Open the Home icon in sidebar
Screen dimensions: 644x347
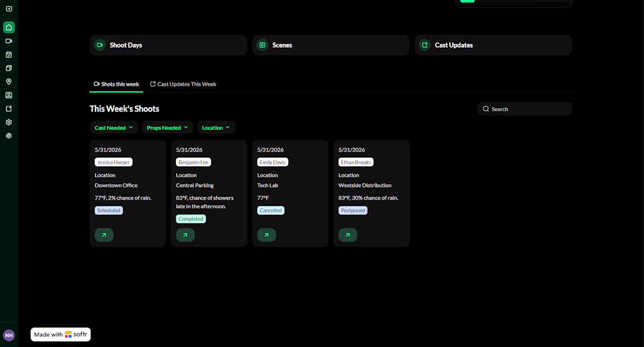click(9, 28)
